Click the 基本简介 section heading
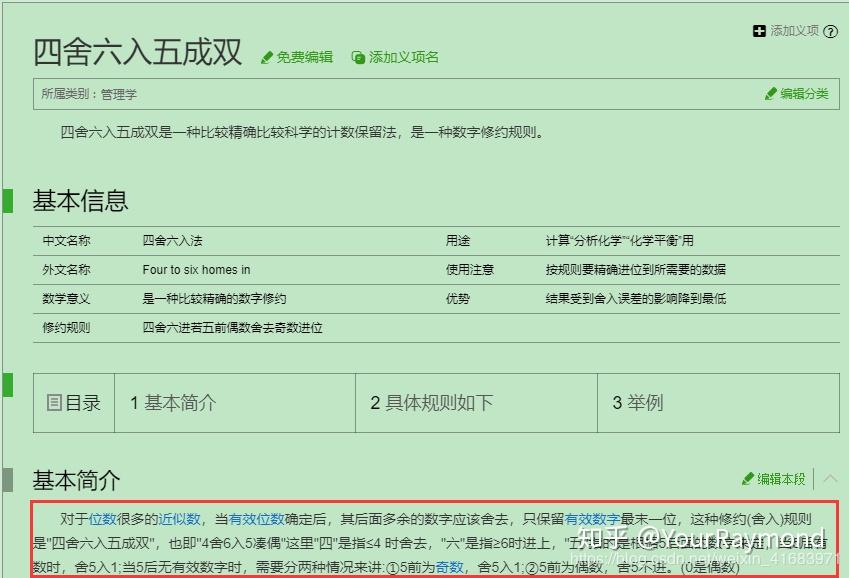Image resolution: width=849 pixels, height=578 pixels. point(76,480)
